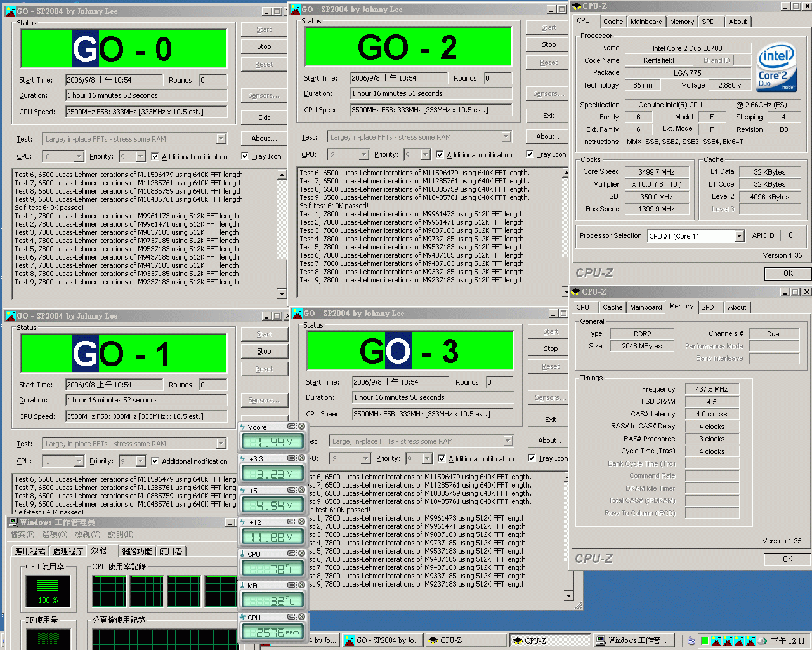Screen dimensions: 812x650
Task: Click the CPU-Z taskbar button beside Windows 工作管理員
Action: pos(549,640)
